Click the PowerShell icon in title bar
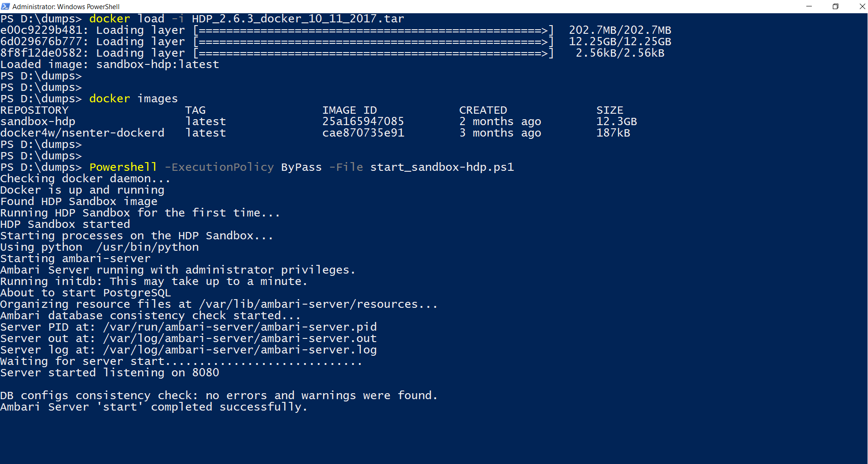The width and height of the screenshot is (868, 464). coord(5,6)
